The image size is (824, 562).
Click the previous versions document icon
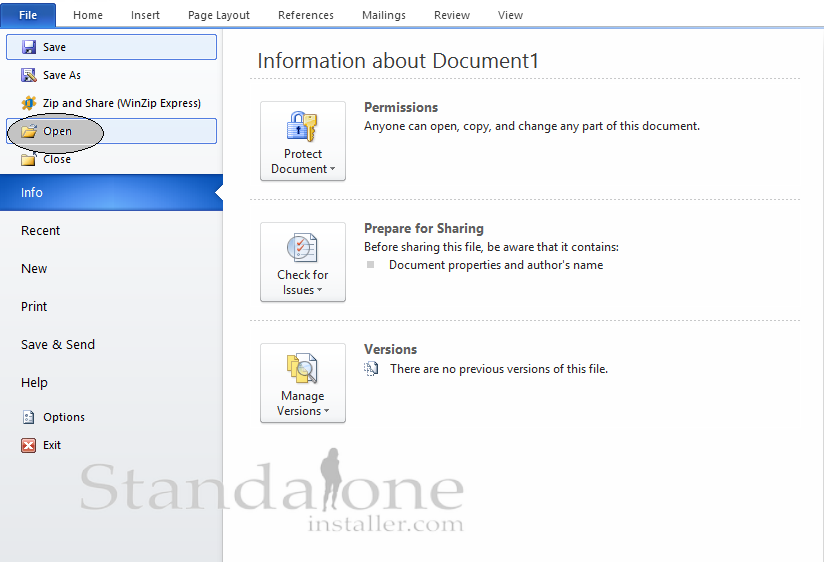(371, 369)
